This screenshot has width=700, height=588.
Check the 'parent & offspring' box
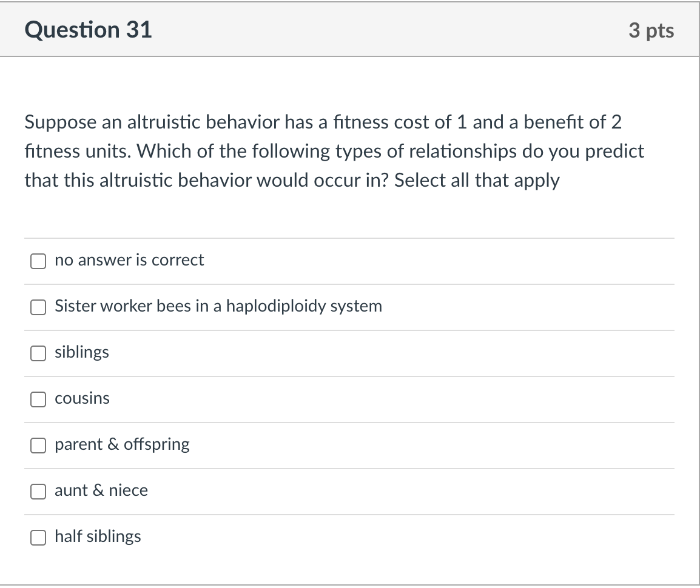point(38,446)
